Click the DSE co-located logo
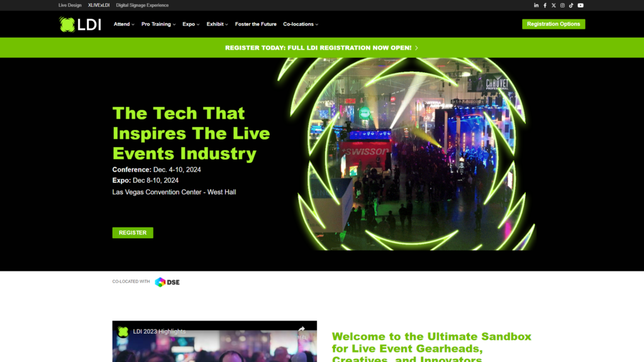Viewport: 644px width, 362px height. point(167,282)
